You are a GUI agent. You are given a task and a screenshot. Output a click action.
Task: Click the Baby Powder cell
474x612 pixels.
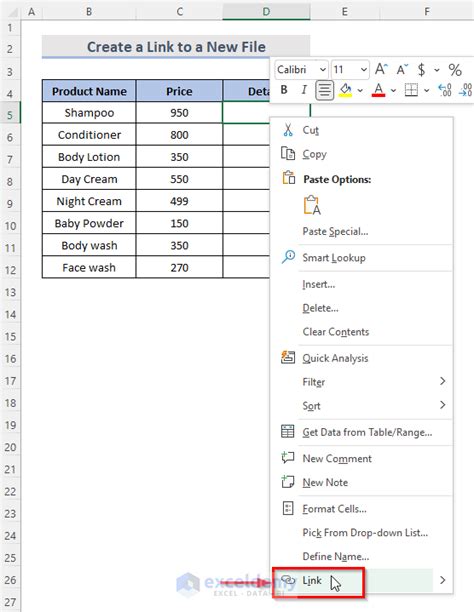click(89, 223)
